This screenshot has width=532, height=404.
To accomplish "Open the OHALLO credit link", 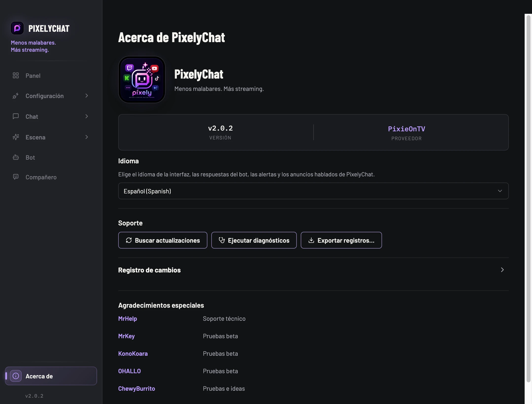I will [130, 371].
